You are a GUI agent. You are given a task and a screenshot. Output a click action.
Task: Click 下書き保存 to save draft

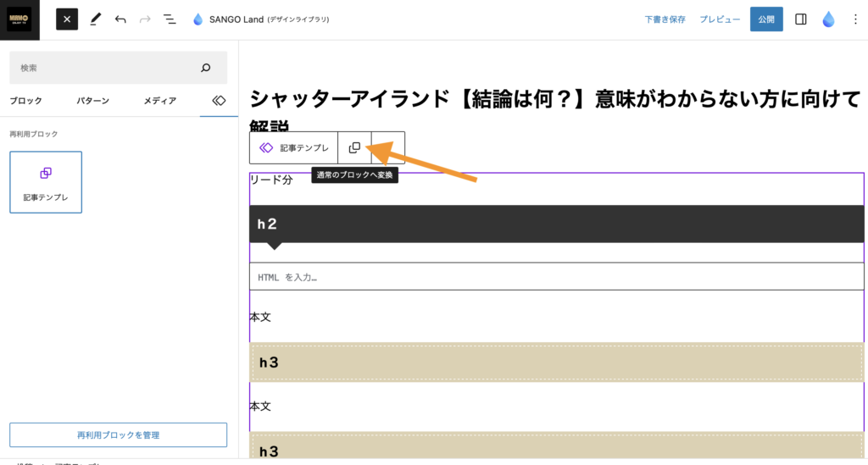[665, 19]
